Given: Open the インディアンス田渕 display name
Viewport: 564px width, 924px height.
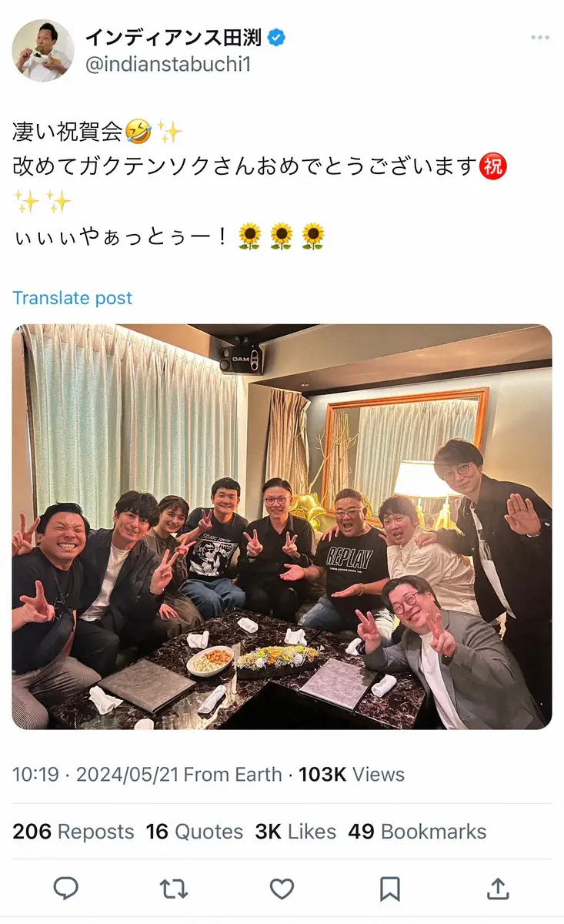Looking at the screenshot, I should 173,37.
